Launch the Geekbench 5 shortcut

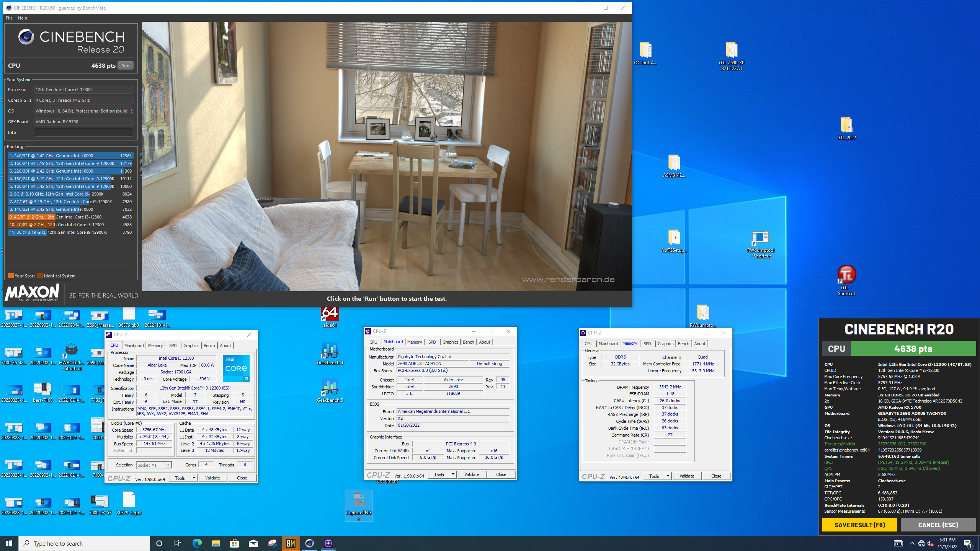(x=330, y=390)
